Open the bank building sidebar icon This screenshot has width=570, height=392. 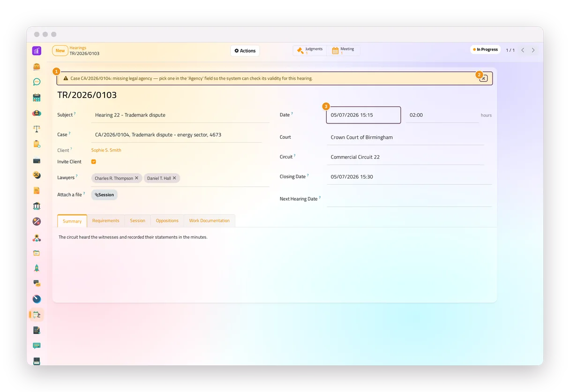tap(37, 206)
